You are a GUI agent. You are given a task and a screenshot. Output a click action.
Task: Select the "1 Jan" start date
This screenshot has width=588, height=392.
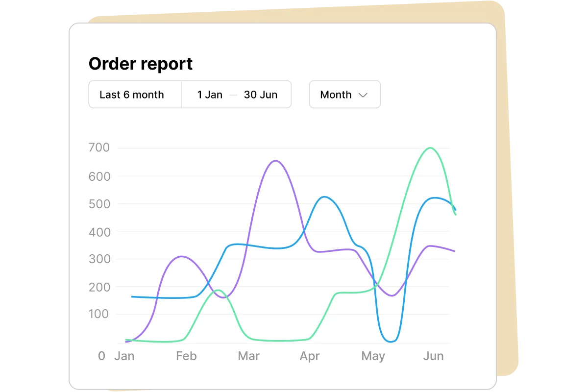tap(210, 95)
